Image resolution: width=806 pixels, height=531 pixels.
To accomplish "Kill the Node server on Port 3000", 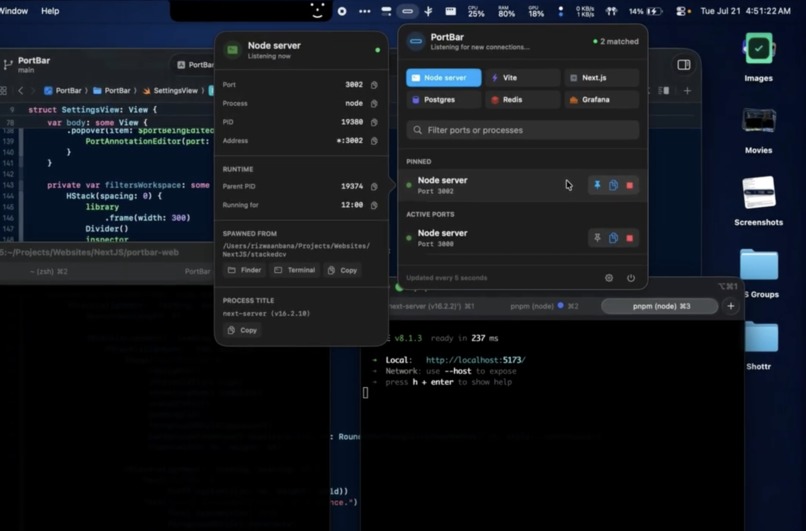I will pos(630,238).
